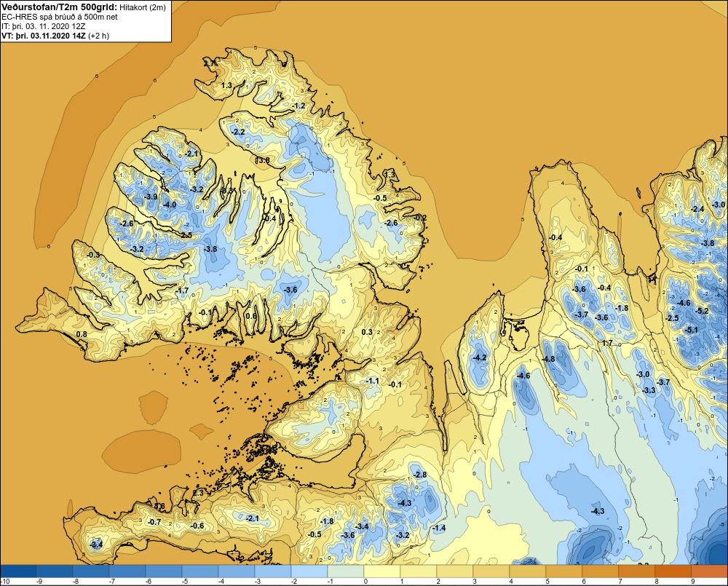
Task: Click the bold VT: þri. 03.11.2020 14Z text
Action: click(44, 36)
